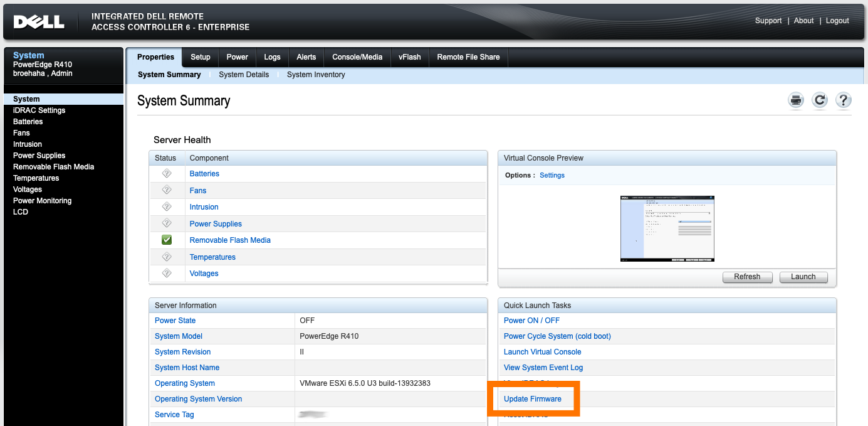Open the Console/Media tab
This screenshot has width=868, height=426.
point(357,57)
